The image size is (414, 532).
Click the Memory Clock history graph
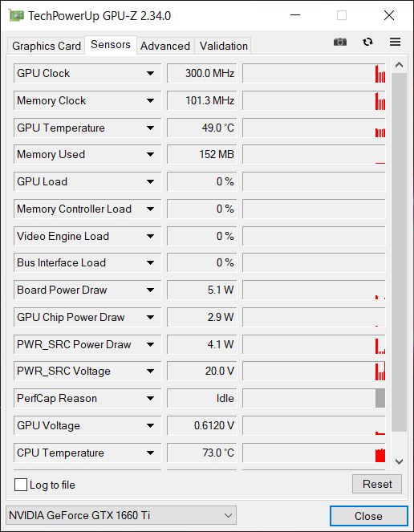(314, 101)
